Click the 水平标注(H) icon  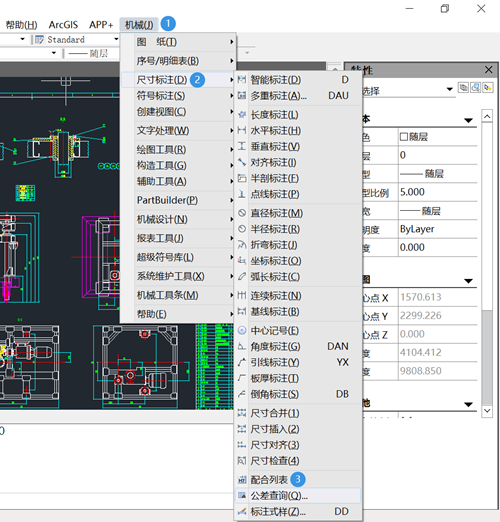(x=242, y=130)
